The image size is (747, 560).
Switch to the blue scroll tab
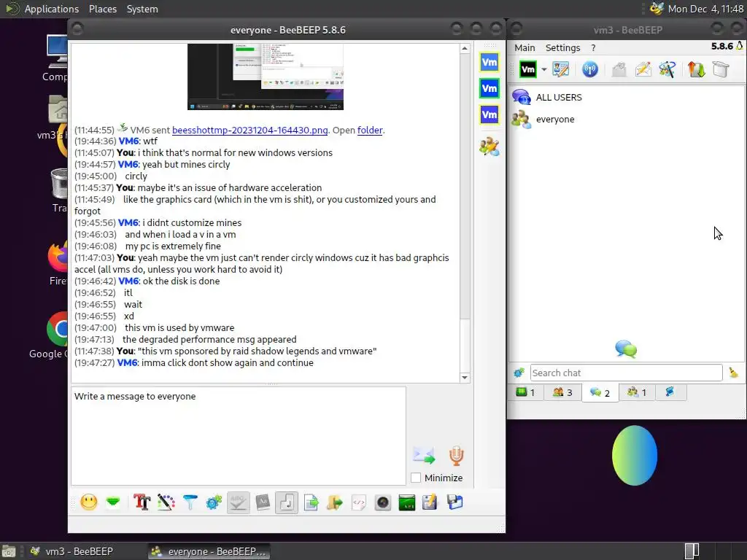click(670, 392)
